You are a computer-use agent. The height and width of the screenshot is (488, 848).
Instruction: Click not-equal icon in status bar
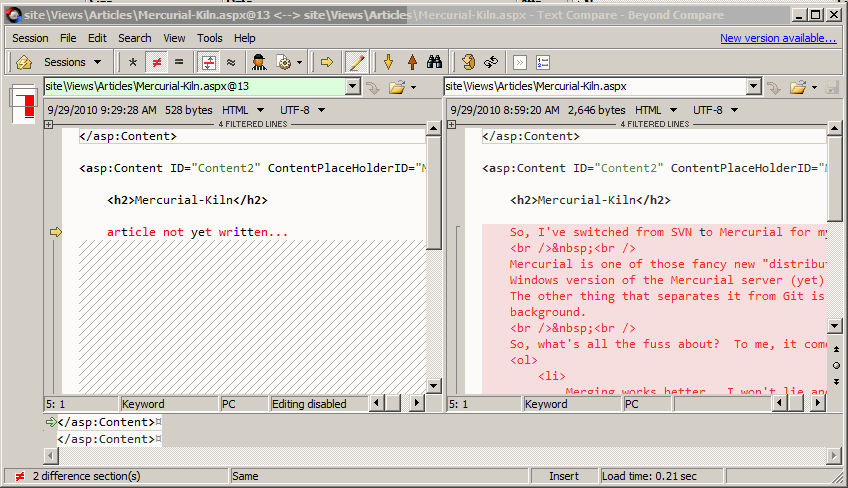19,476
